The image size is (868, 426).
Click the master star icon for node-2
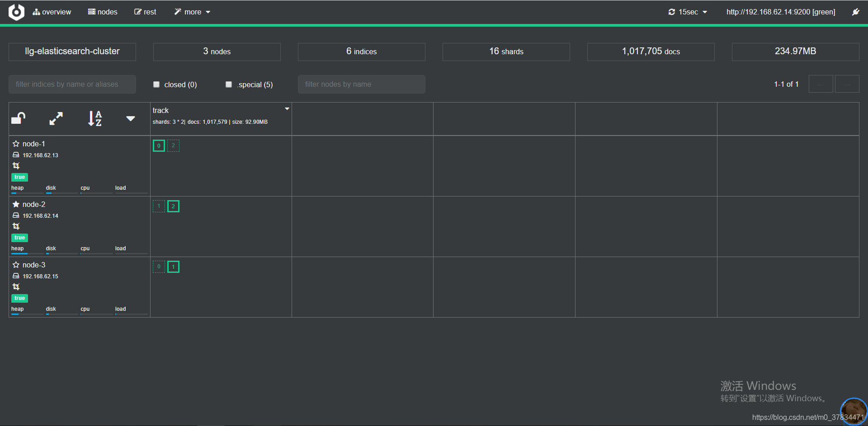click(x=16, y=204)
